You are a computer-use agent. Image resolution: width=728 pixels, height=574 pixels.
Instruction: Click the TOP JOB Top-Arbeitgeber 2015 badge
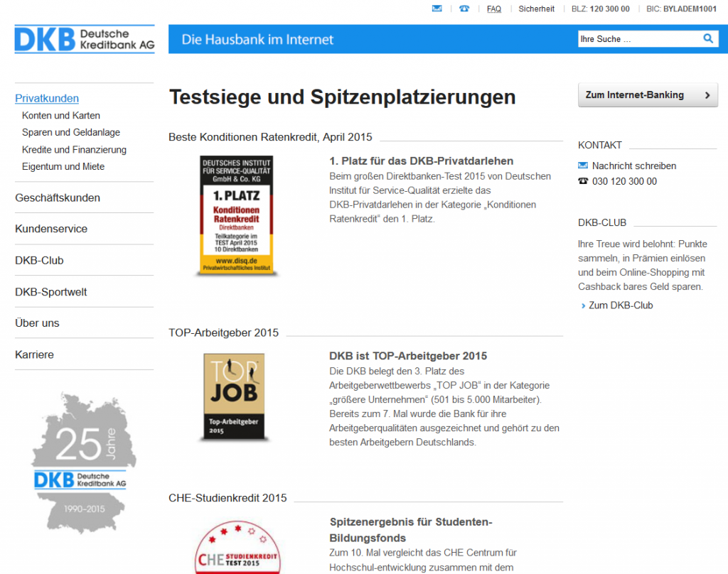(234, 396)
